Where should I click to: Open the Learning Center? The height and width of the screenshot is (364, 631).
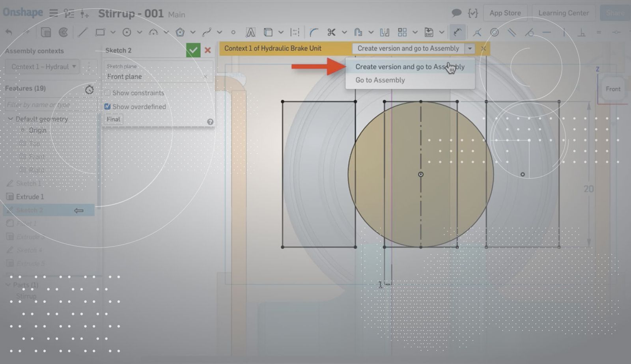[563, 13]
